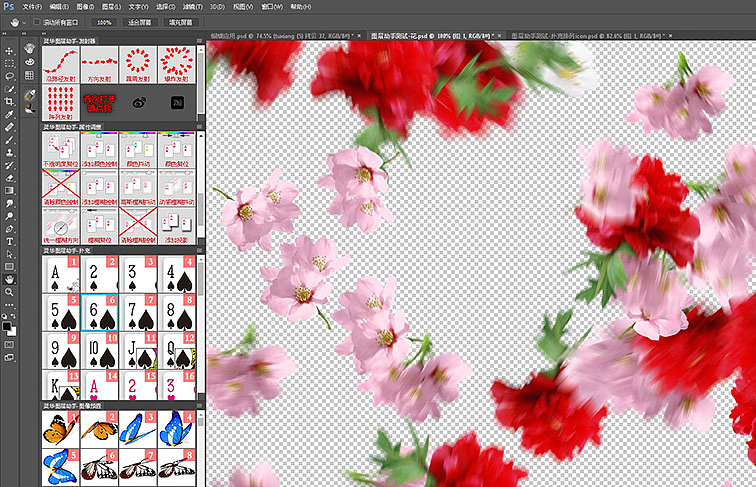Select the Clone Stamp tool
The width and height of the screenshot is (756, 487).
click(x=9, y=152)
